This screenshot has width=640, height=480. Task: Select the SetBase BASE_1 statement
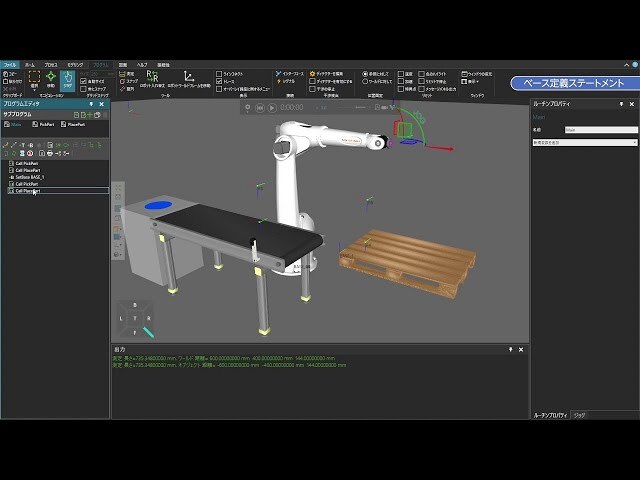coord(27,177)
